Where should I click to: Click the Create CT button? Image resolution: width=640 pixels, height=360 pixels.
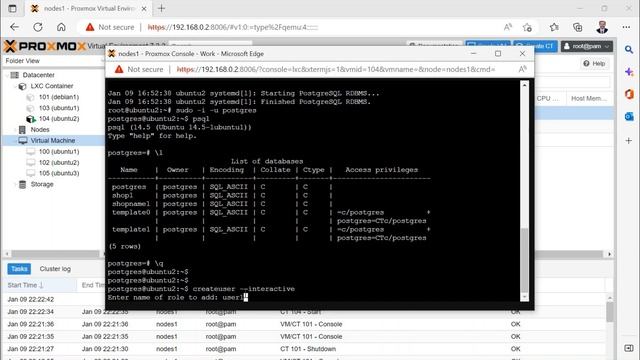click(535, 46)
